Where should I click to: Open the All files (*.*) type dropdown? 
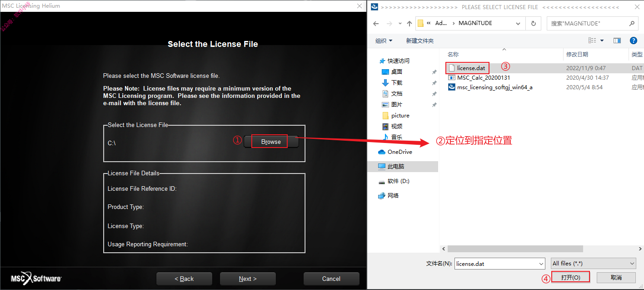pos(593,264)
